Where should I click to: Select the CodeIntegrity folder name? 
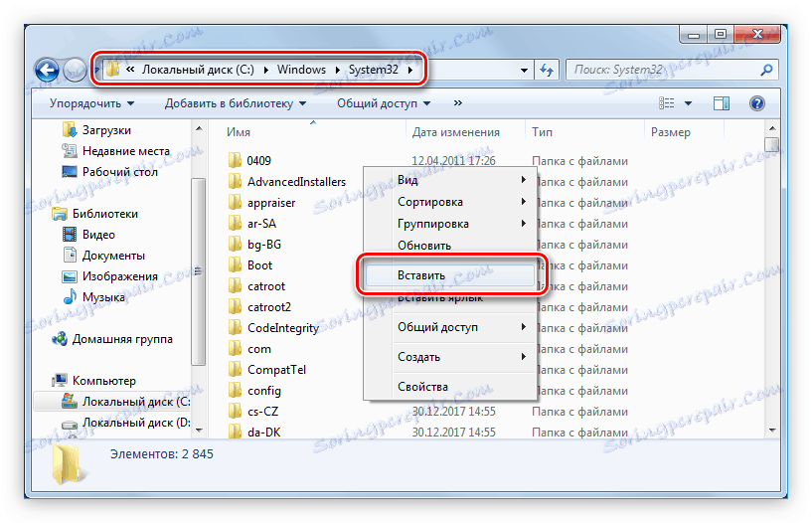click(282, 328)
